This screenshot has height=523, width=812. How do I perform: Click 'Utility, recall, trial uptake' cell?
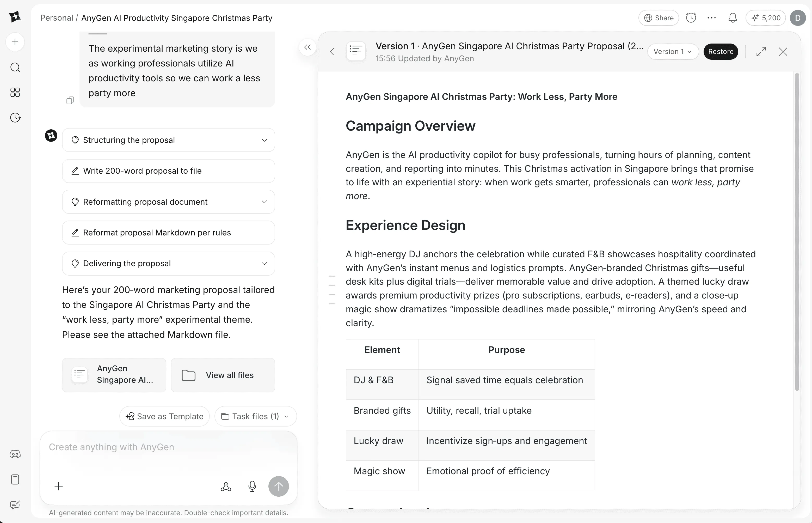coord(507,415)
